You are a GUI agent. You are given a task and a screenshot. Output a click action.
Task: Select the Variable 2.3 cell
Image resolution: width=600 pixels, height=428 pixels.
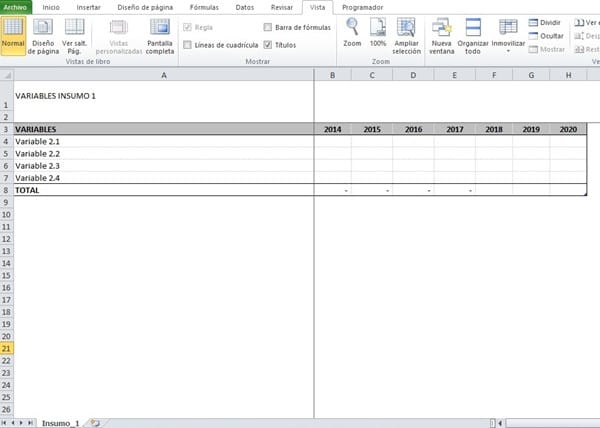click(x=164, y=166)
